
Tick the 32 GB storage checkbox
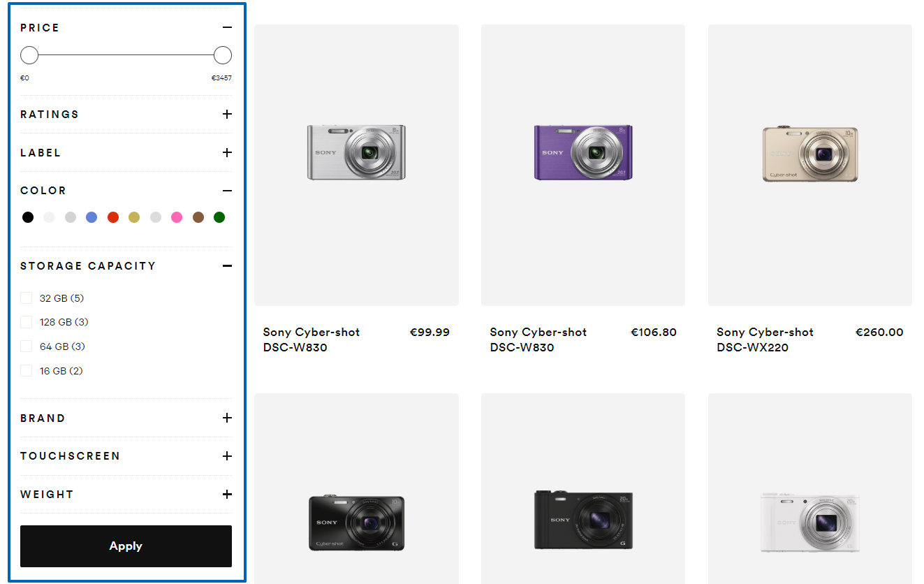(x=27, y=298)
